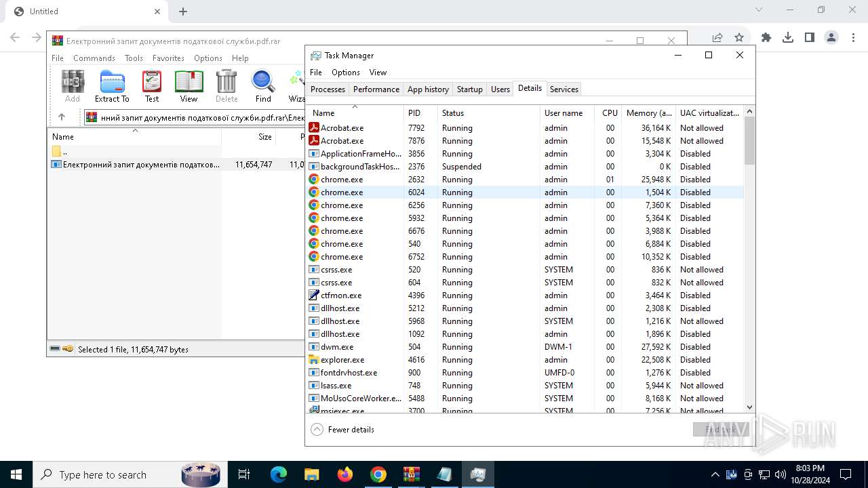868x488 pixels.
Task: Bookmark this page star icon
Action: pos(739,38)
